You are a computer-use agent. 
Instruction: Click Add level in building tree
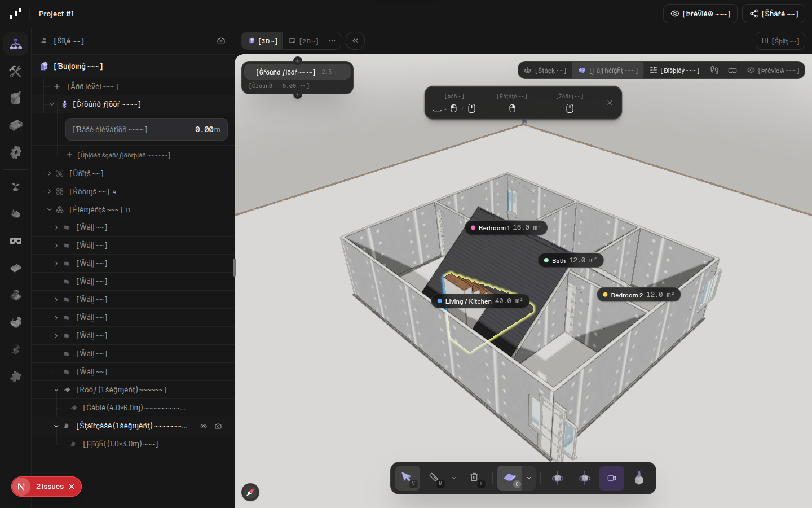86,86
